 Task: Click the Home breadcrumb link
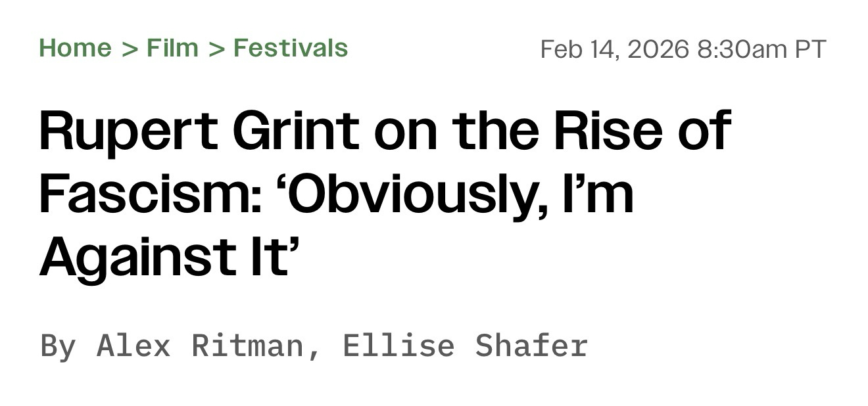point(75,48)
